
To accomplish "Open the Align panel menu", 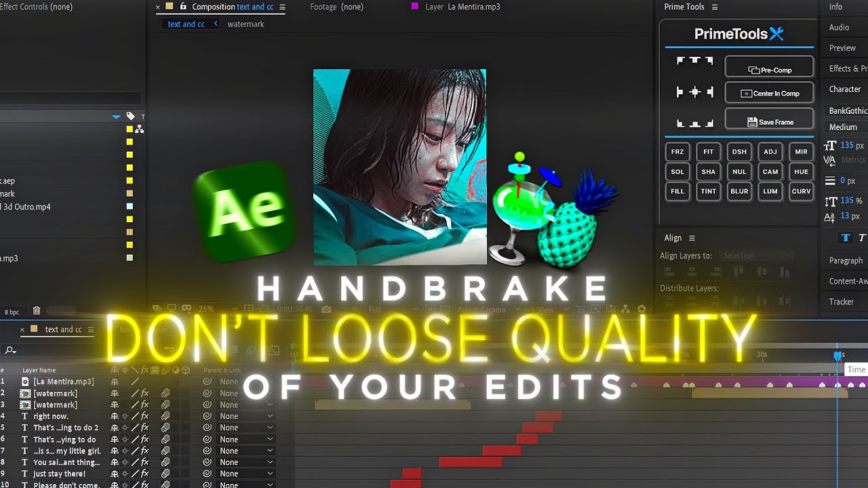I will point(692,238).
